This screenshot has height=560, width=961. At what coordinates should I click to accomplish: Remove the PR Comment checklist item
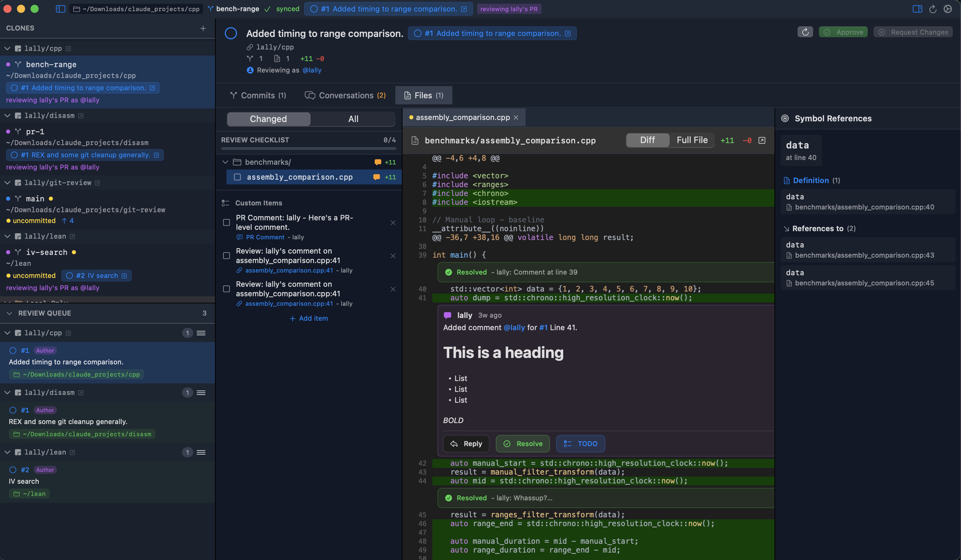coord(393,223)
